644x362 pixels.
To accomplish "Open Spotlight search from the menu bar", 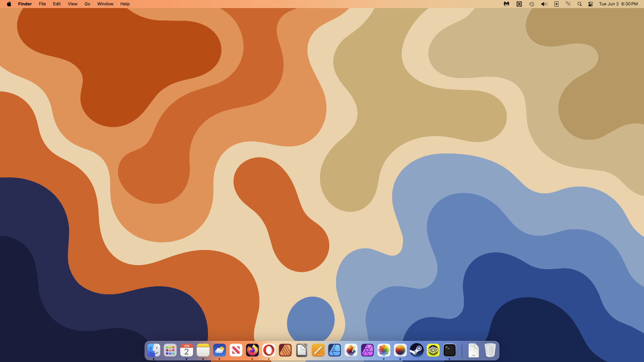I will (580, 4).
